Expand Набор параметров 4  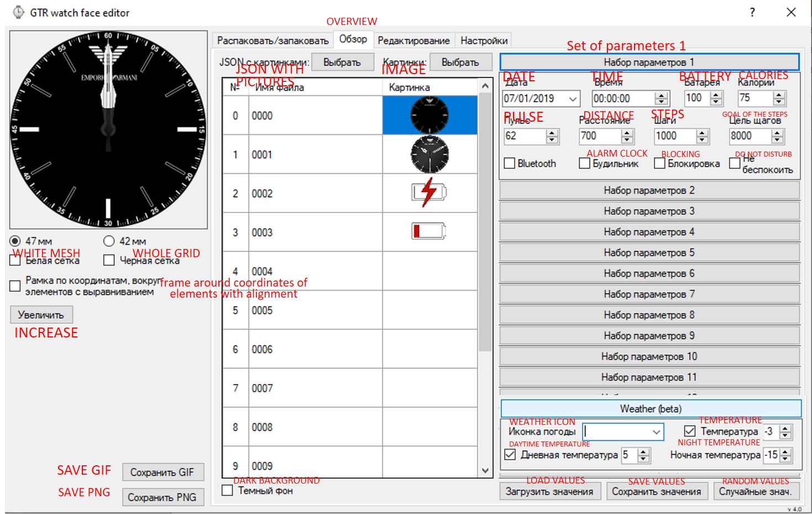tap(649, 232)
